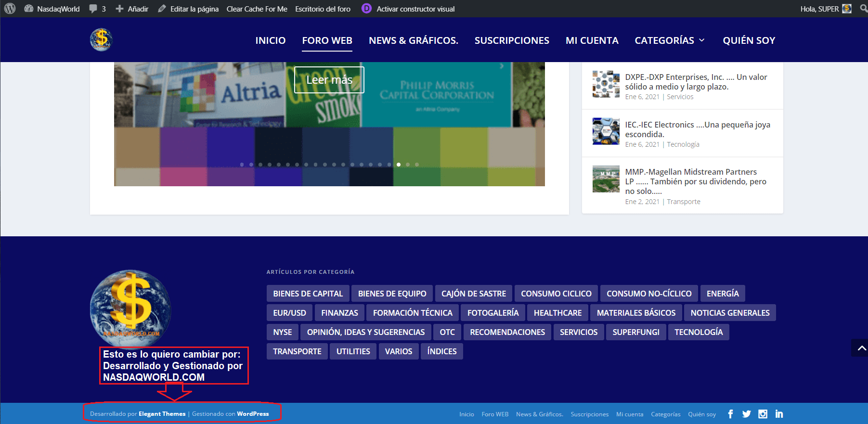
Task: Open the comments bubble with count 3
Action: tap(98, 9)
